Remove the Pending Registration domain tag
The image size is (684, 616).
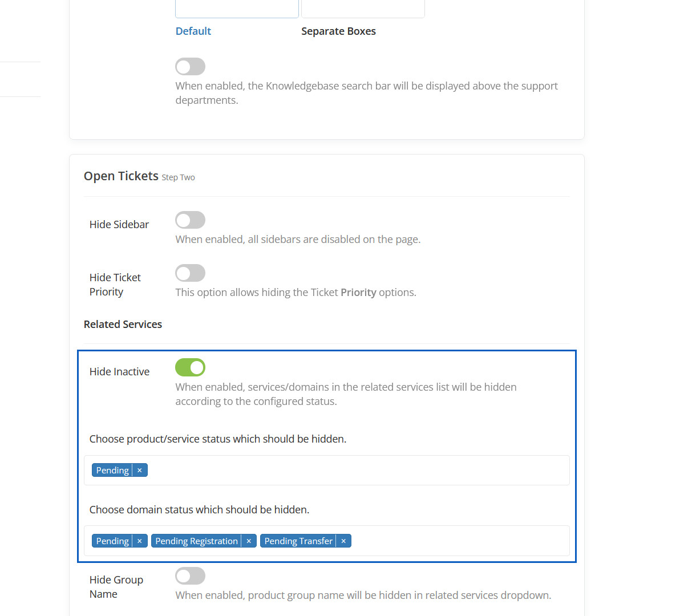(x=249, y=541)
